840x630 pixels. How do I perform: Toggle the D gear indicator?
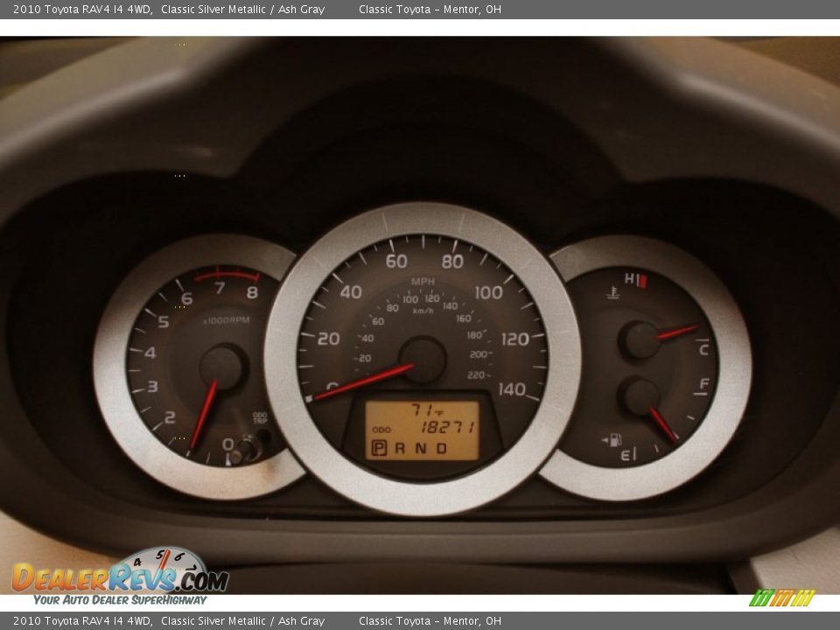(443, 448)
